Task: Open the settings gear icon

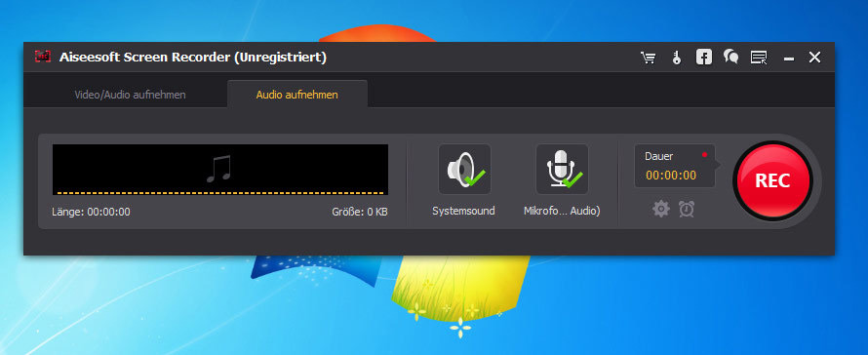Action: coord(661,210)
